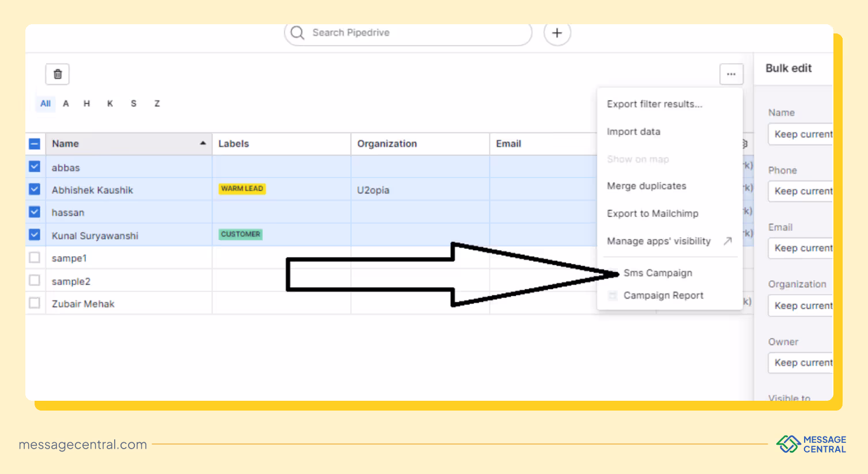This screenshot has height=474, width=868.
Task: Check the sample2 row checkbox
Action: click(x=35, y=280)
